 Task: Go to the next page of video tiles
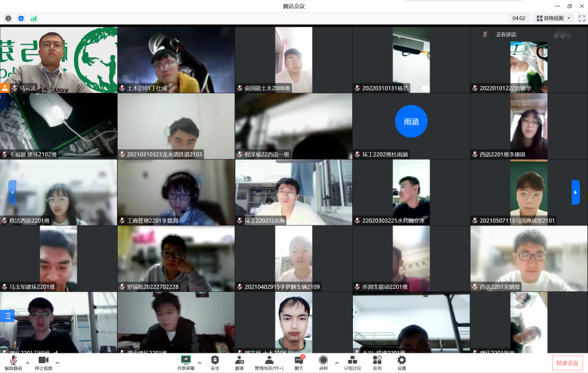point(575,192)
